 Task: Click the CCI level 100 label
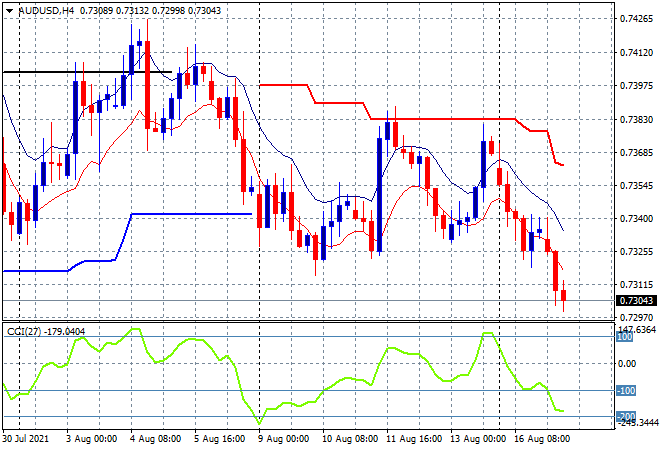point(625,337)
